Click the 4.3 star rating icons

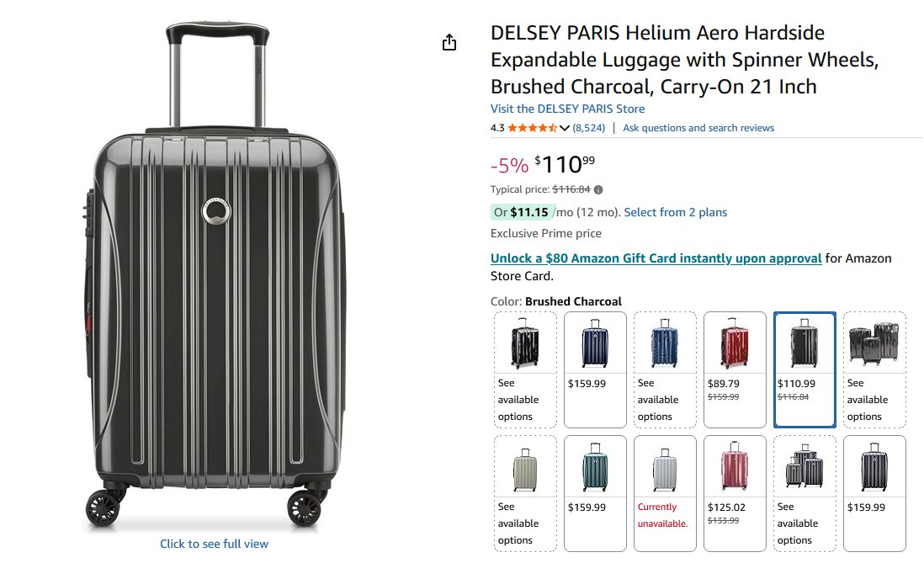tap(532, 128)
